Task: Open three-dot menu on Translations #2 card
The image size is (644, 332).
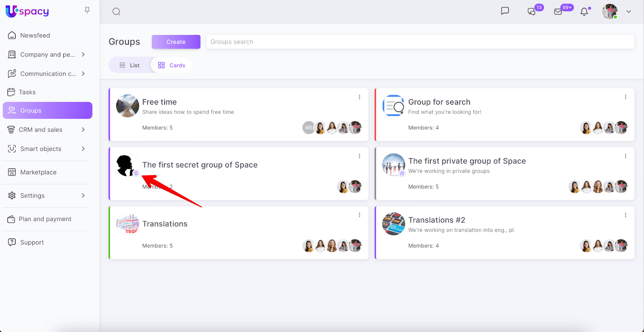Action: click(625, 215)
